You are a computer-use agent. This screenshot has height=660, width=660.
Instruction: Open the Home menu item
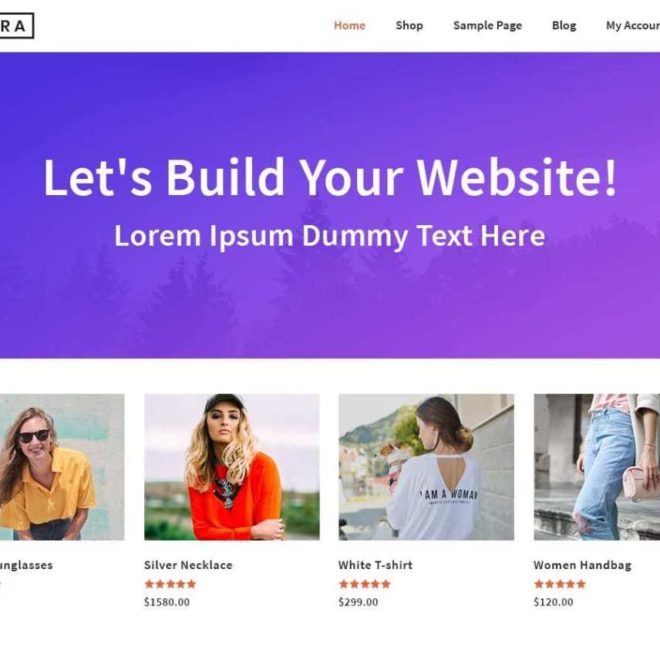[x=349, y=26]
